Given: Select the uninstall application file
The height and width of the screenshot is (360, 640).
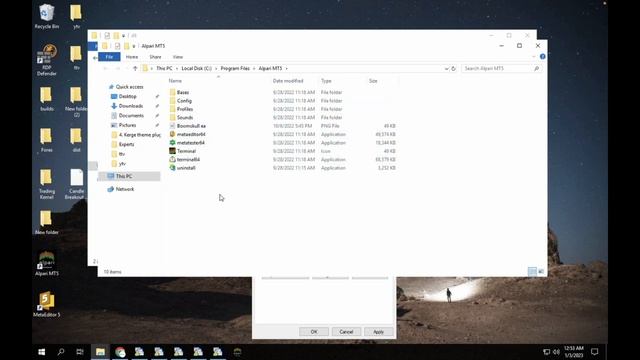Looking at the screenshot, I should pyautogui.click(x=186, y=168).
